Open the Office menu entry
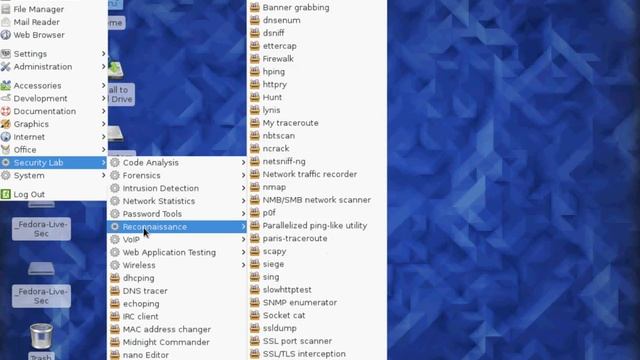This screenshot has width=640, height=360. pyautogui.click(x=53, y=150)
